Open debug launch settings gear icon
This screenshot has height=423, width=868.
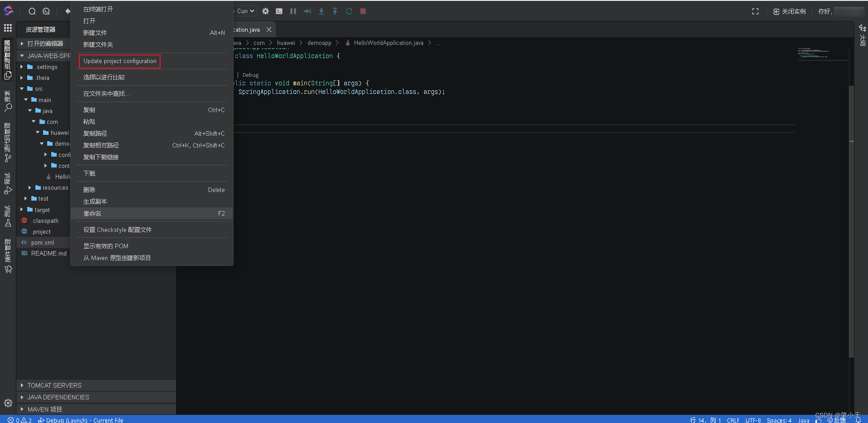pyautogui.click(x=266, y=11)
